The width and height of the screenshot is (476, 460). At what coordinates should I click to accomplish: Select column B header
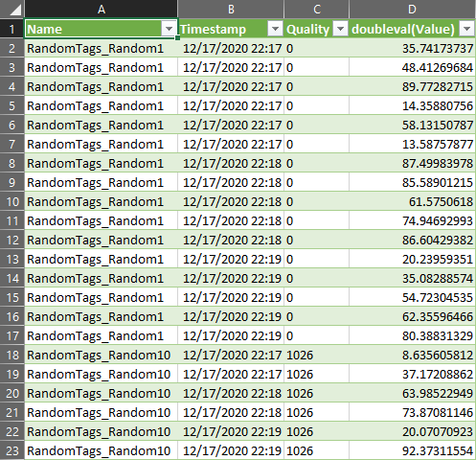click(x=231, y=9)
